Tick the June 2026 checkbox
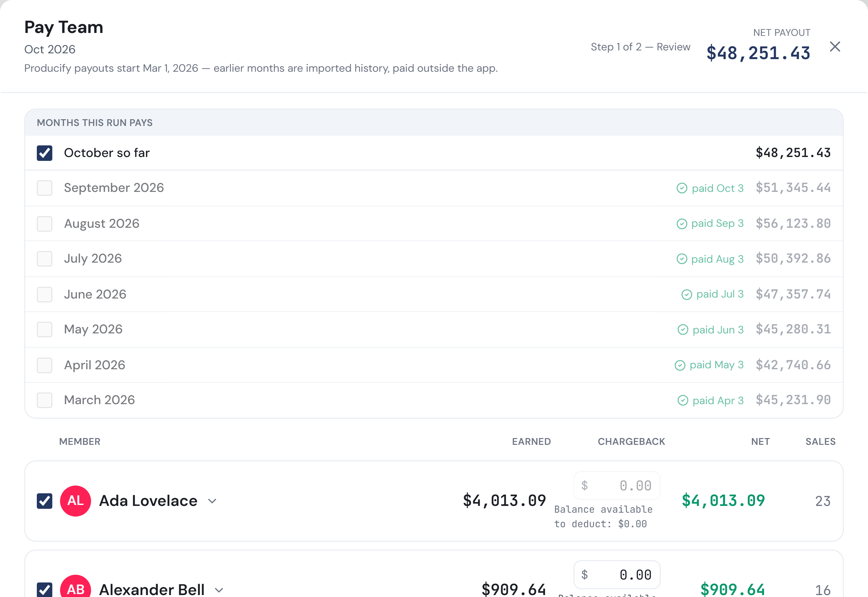Viewport: 868px width, 597px height. [x=45, y=294]
